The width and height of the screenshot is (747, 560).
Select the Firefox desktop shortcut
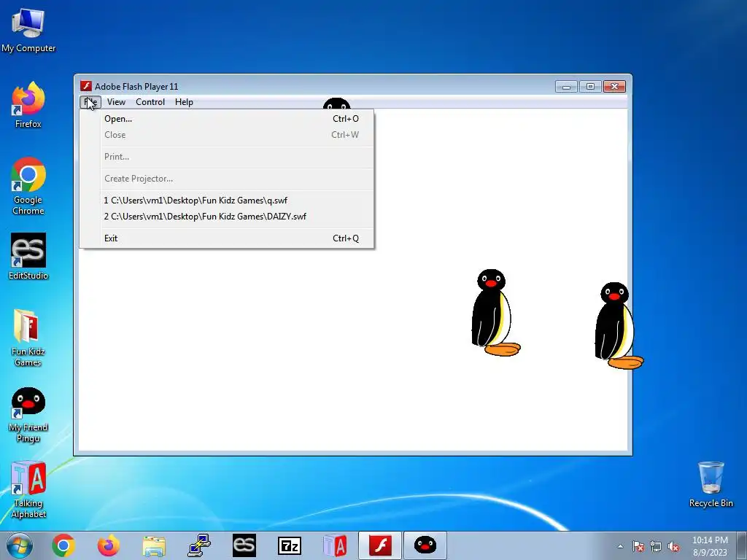(x=28, y=105)
